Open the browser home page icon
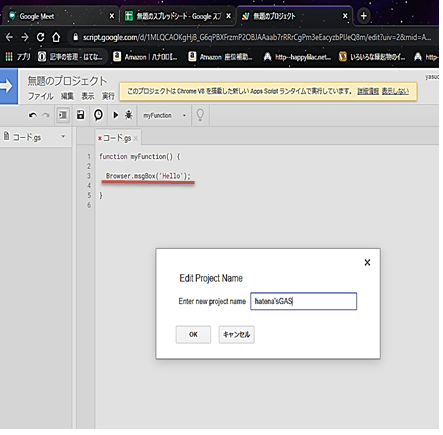This screenshot has height=435, width=443. (56, 37)
